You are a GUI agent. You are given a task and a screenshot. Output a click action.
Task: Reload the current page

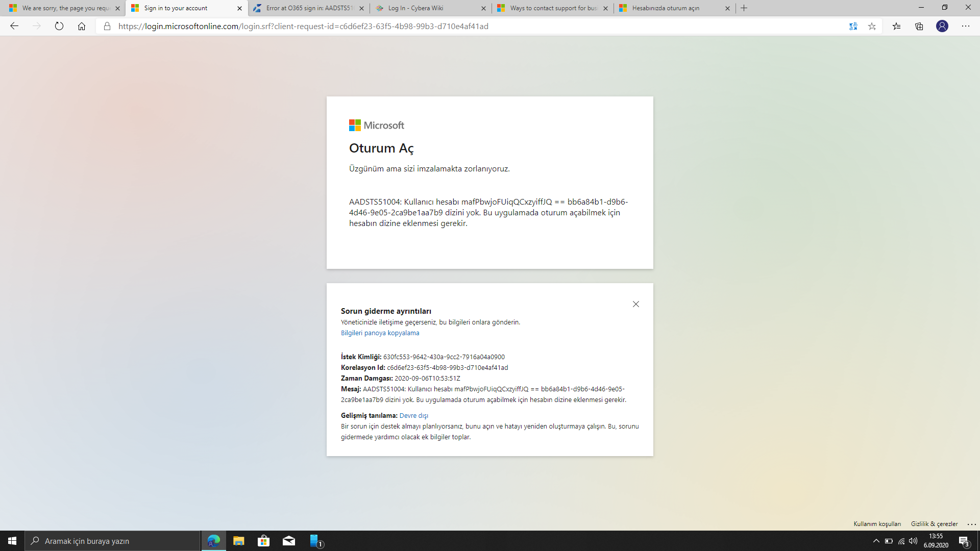click(x=59, y=26)
